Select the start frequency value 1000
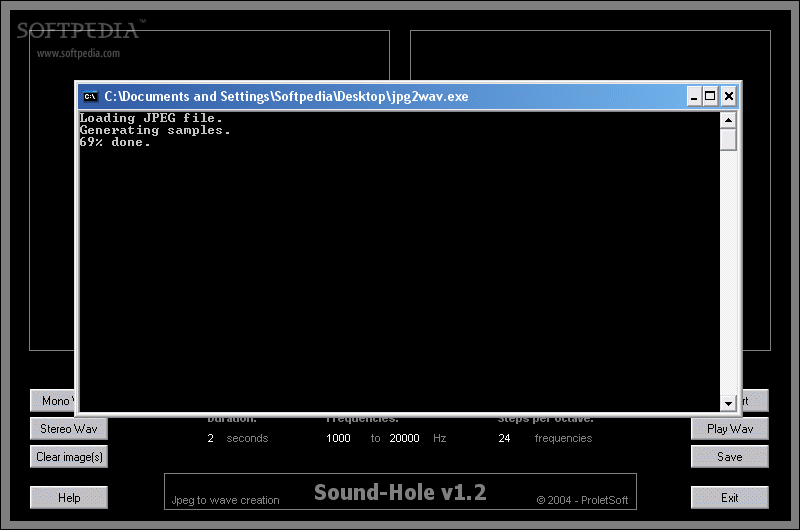 point(338,438)
